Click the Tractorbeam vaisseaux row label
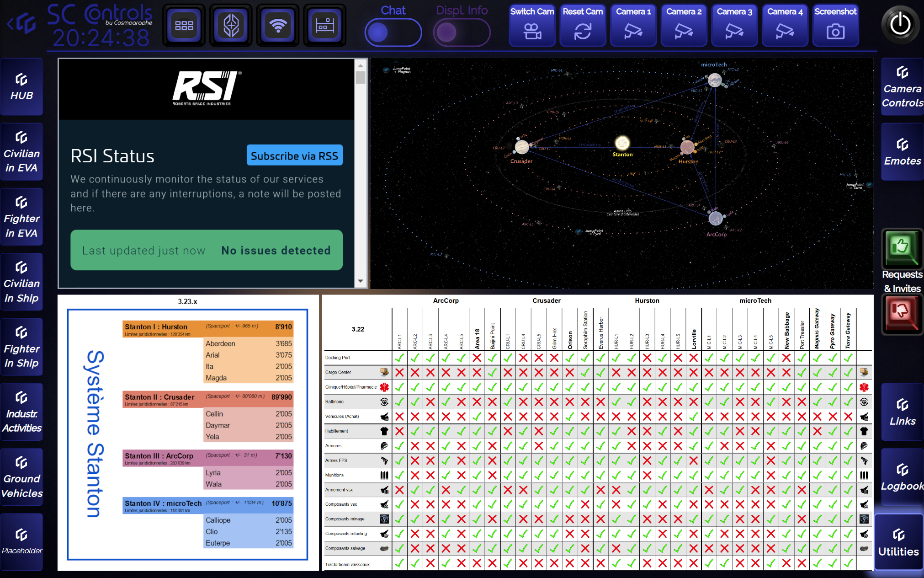Viewport: 924px width, 578px height. (x=347, y=565)
